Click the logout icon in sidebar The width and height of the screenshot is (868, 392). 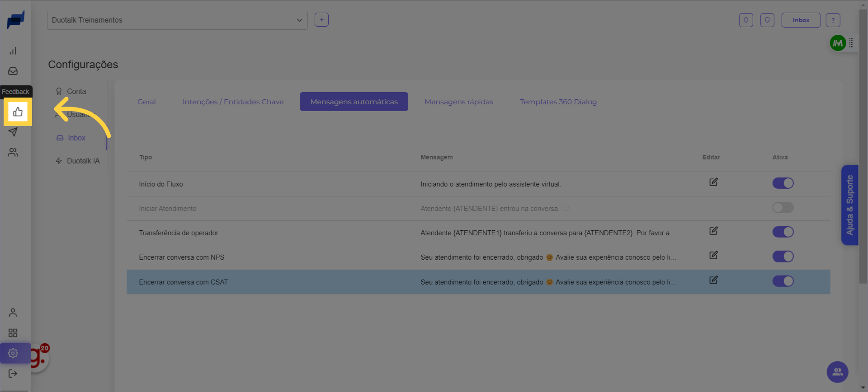(13, 373)
